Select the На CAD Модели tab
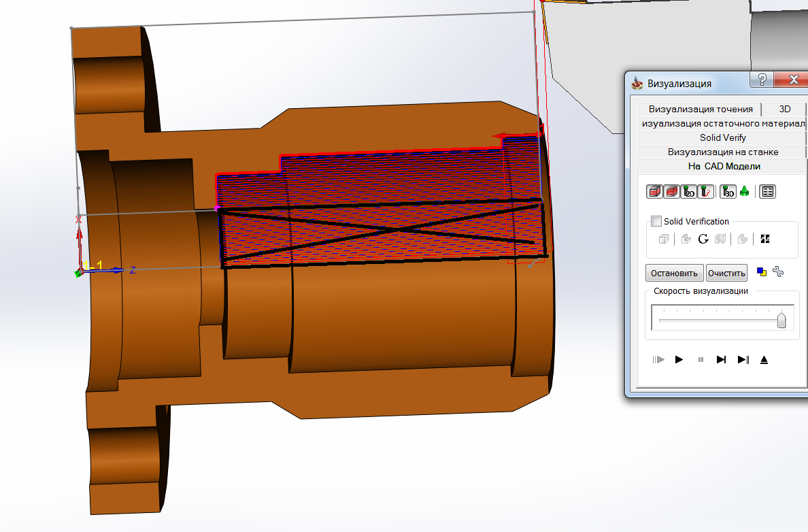 click(x=724, y=166)
